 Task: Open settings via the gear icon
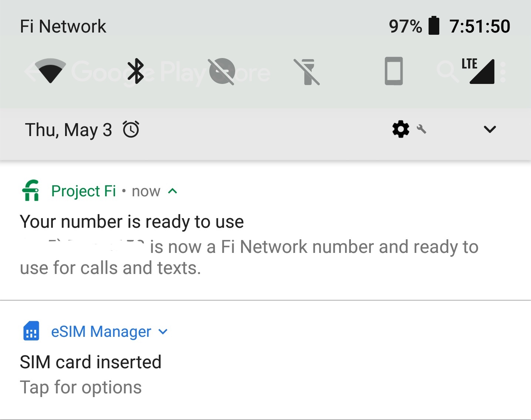[401, 129]
